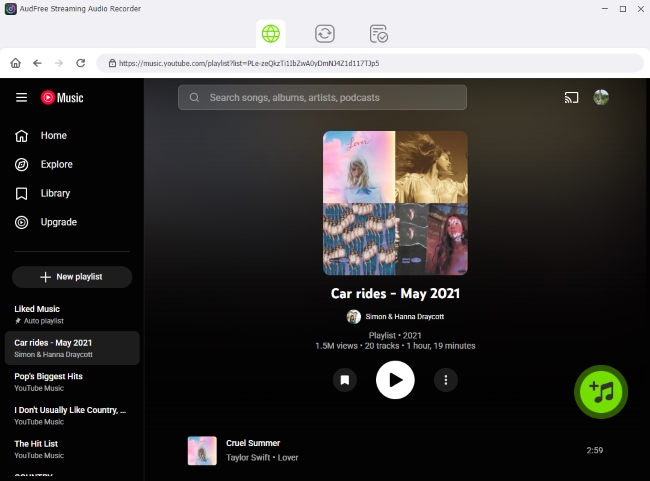Open the web browser globe tab

click(271, 34)
